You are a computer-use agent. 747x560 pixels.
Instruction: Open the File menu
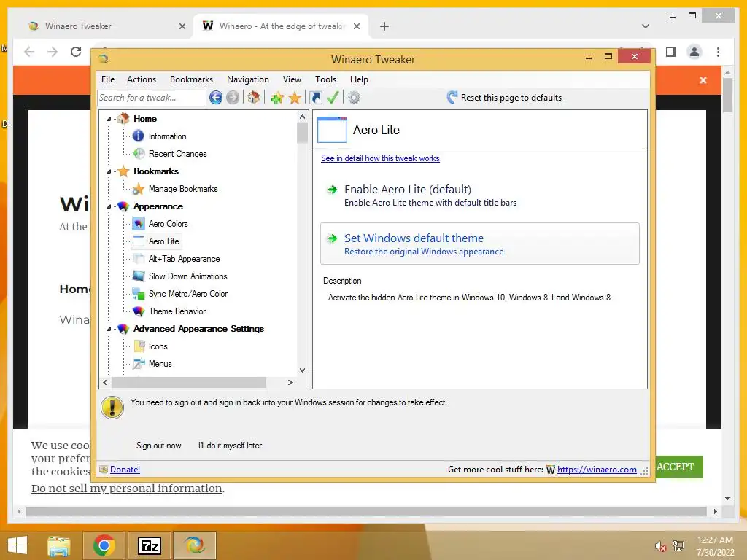click(108, 79)
